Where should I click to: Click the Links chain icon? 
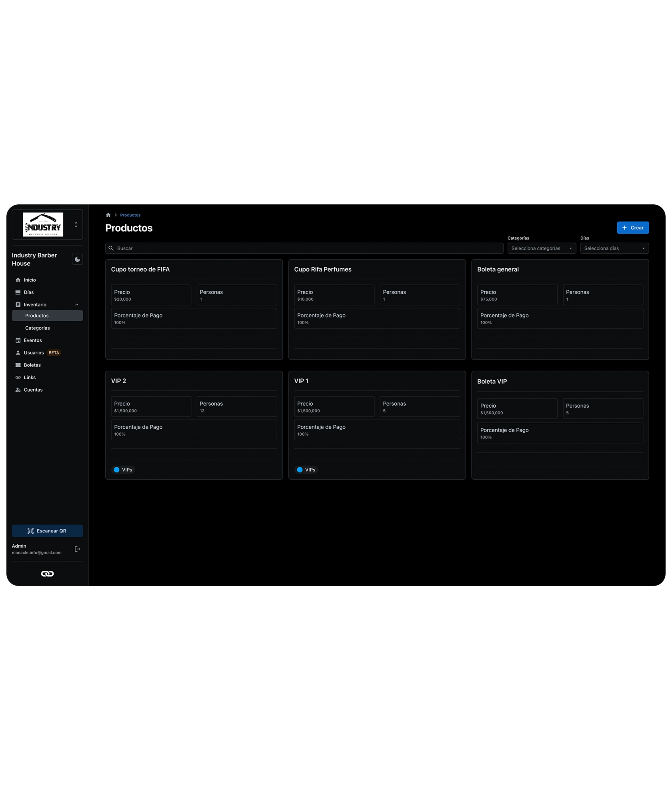coord(18,378)
